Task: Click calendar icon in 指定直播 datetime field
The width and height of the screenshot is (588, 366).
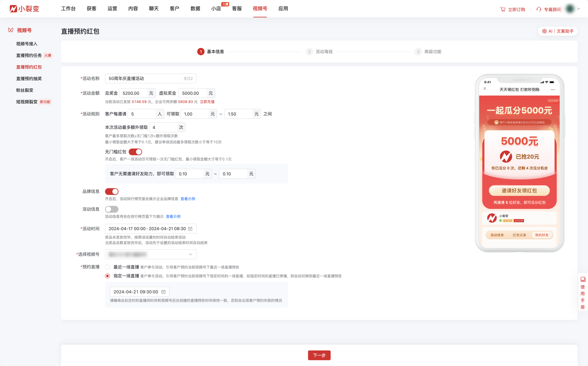Action: click(x=163, y=292)
